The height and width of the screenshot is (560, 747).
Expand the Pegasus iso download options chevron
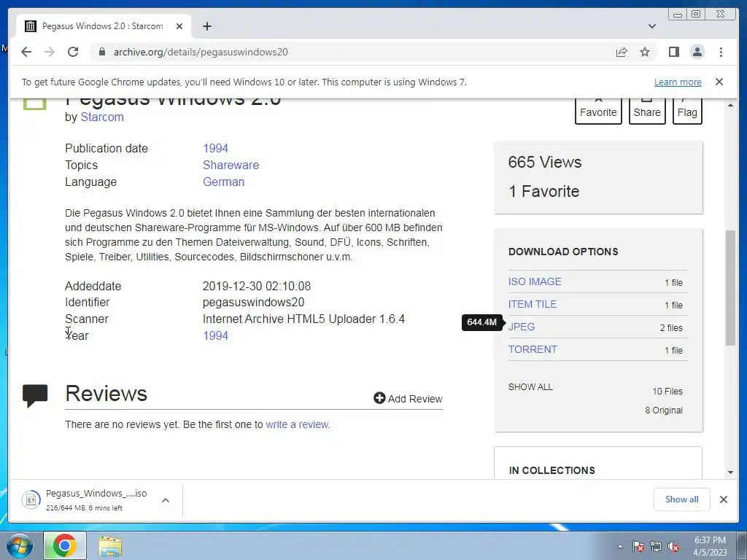point(166,500)
